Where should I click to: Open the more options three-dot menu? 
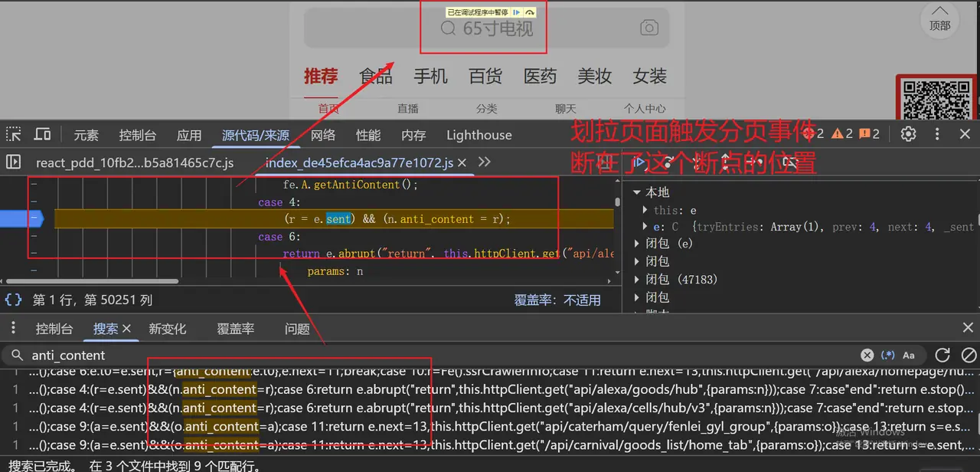(x=936, y=134)
